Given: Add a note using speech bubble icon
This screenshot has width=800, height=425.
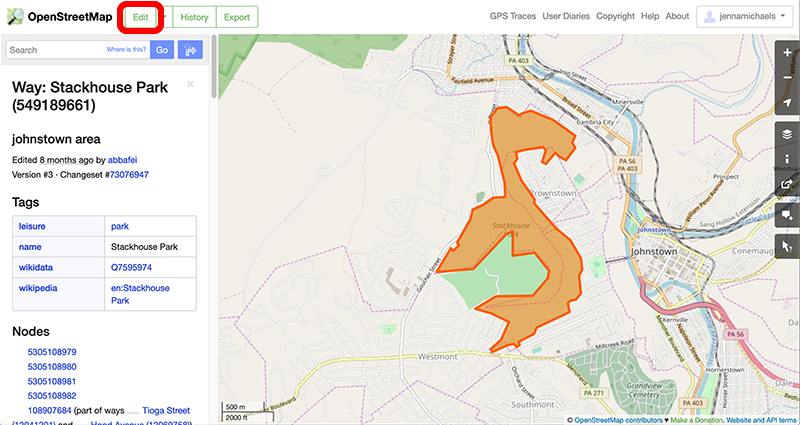Looking at the screenshot, I should click(x=787, y=215).
